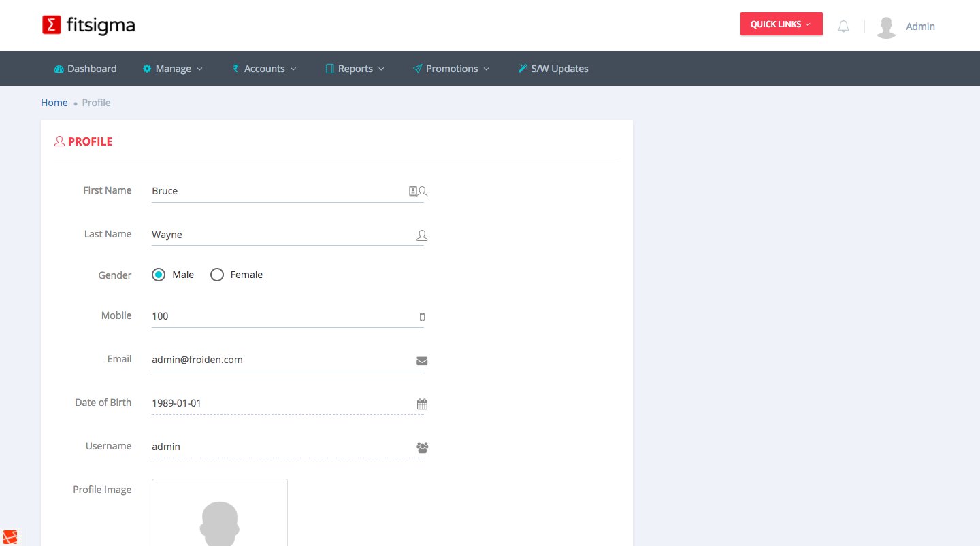Click the phone icon in Mobile field
Screen dimensions: 980x546
point(422,317)
